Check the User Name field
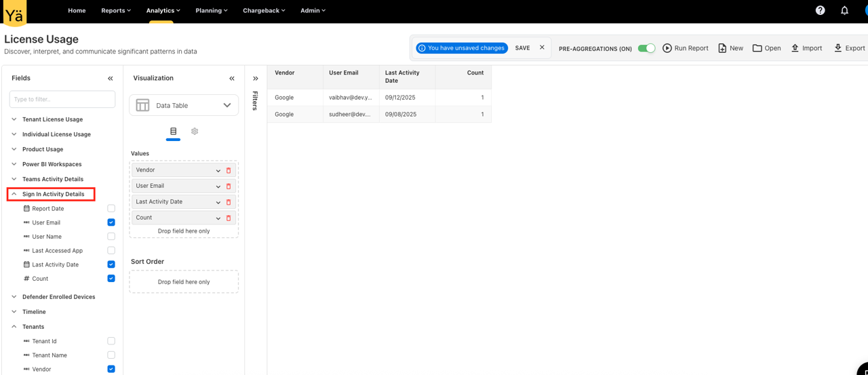The image size is (868, 375). click(111, 237)
